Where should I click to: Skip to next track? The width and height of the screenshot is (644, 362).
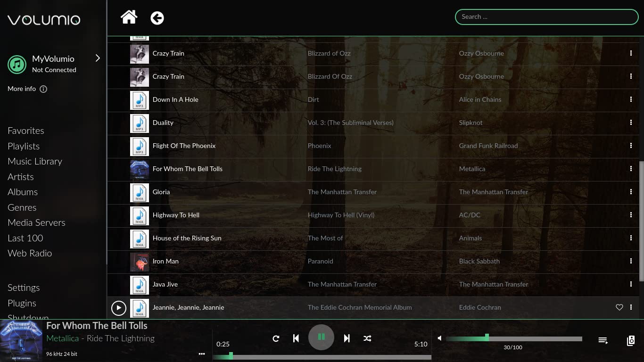point(347,338)
